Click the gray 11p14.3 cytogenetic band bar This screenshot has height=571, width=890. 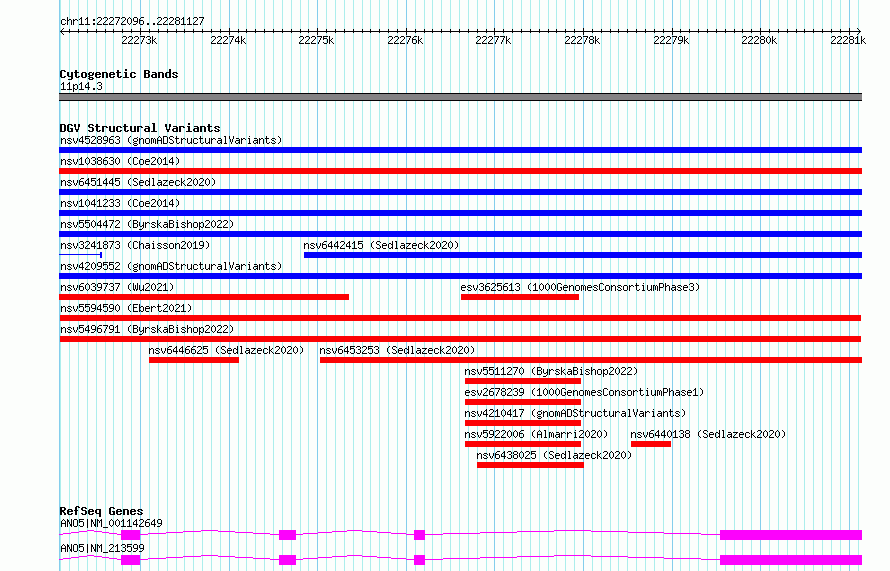click(460, 97)
